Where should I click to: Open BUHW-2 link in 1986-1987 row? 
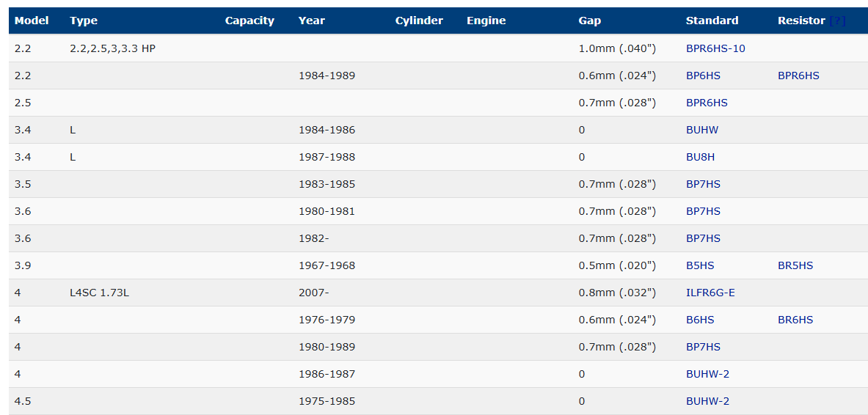coord(707,374)
